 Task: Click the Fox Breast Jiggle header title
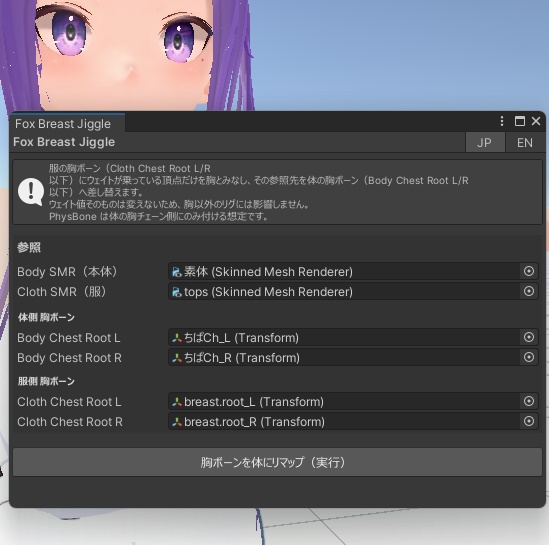(64, 142)
